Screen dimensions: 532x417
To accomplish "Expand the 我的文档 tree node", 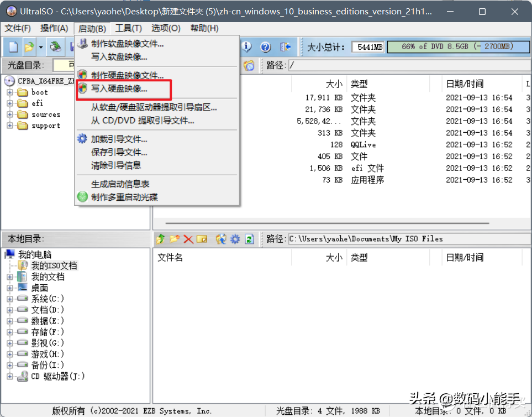I will [x=10, y=277].
